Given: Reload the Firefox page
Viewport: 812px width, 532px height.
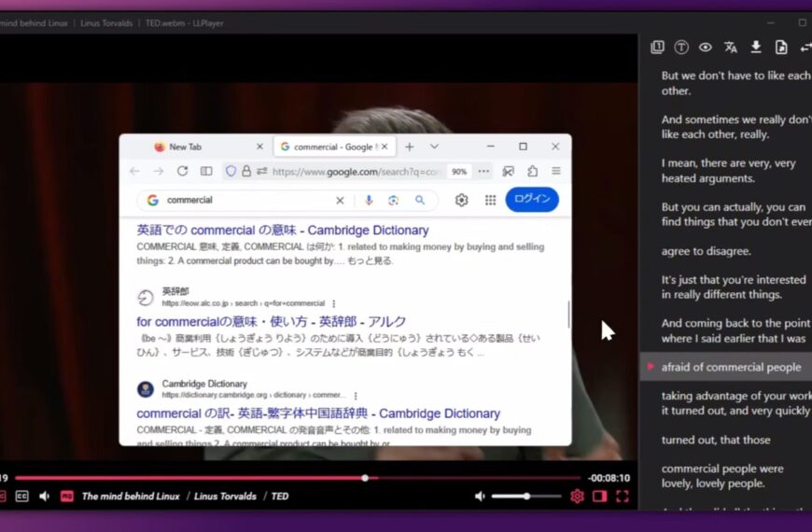Looking at the screenshot, I should [182, 172].
